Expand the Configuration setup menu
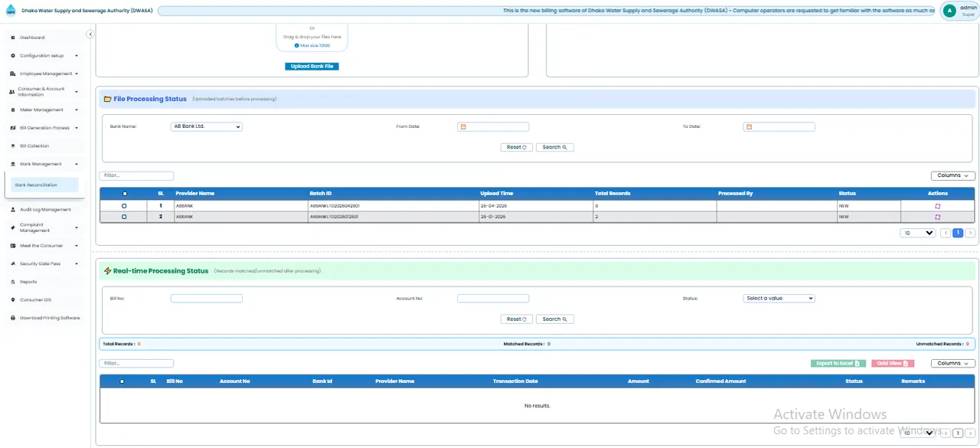Image resolution: width=980 pixels, height=448 pixels. 44,56
